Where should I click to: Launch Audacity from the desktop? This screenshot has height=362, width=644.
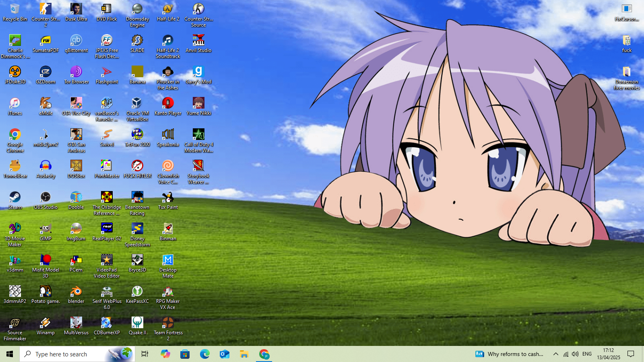click(45, 169)
